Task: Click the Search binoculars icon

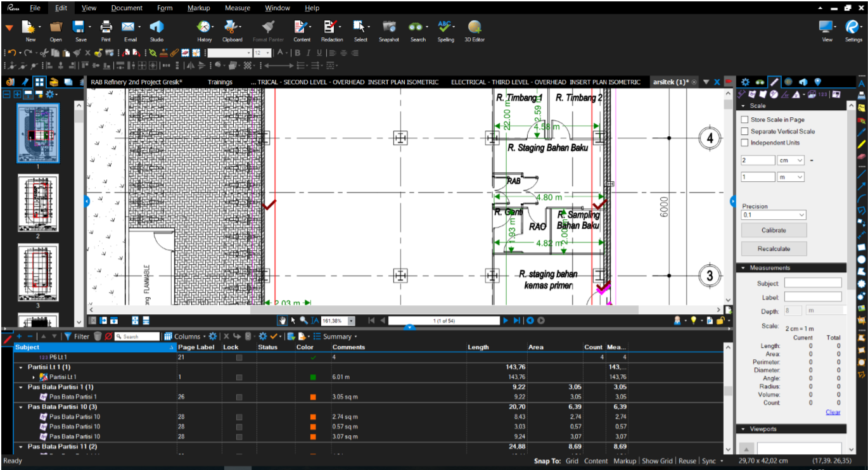Action: [x=416, y=27]
